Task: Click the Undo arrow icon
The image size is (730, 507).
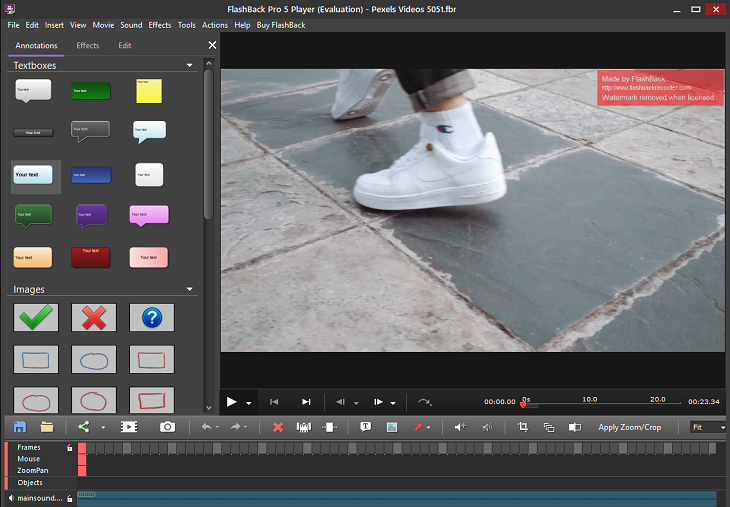Action: point(207,427)
